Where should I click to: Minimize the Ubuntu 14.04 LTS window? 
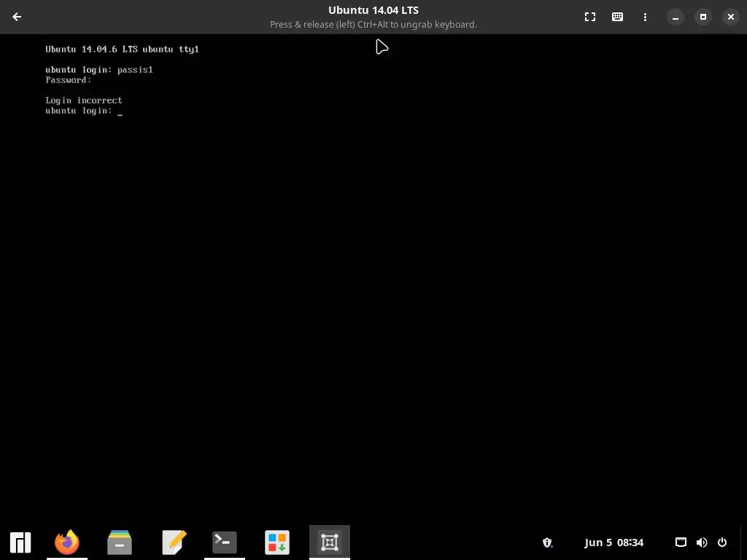pos(675,17)
